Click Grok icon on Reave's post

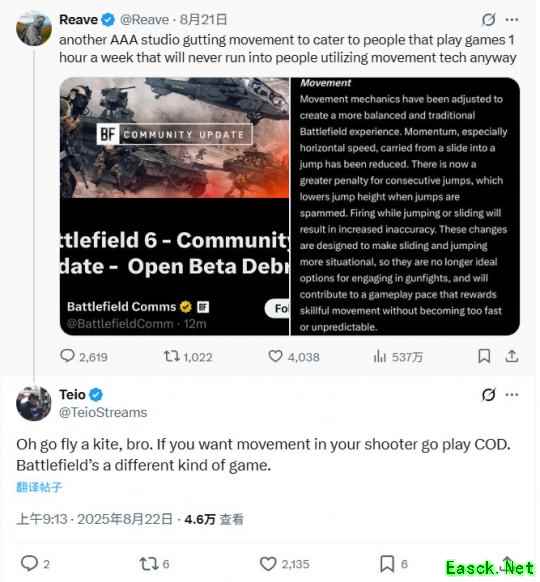pos(488,19)
